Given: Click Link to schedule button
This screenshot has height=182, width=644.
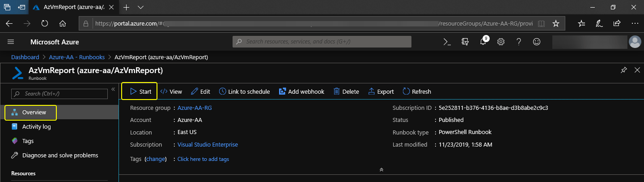Looking at the screenshot, I should coord(245,91).
